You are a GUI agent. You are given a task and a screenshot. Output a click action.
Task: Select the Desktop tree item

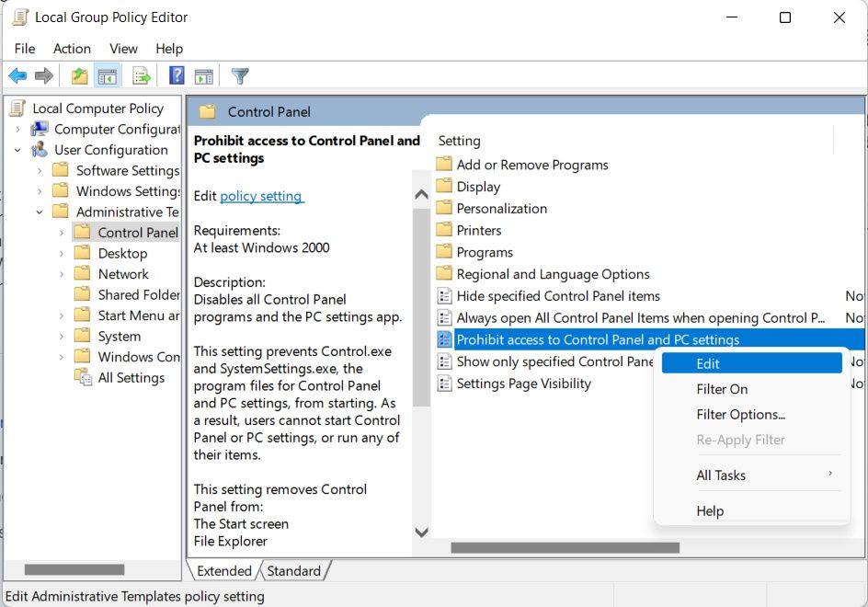[x=110, y=253]
